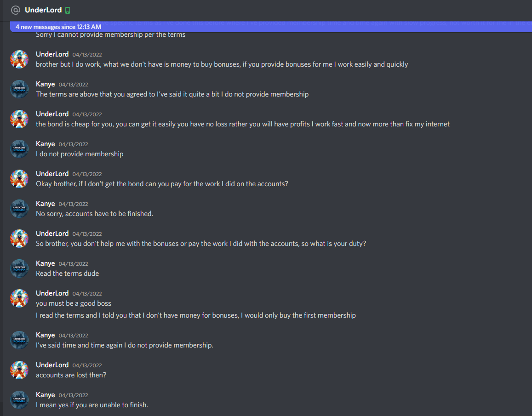Open UnderLord avatar next to 'the bond is cheap' message

(19, 119)
